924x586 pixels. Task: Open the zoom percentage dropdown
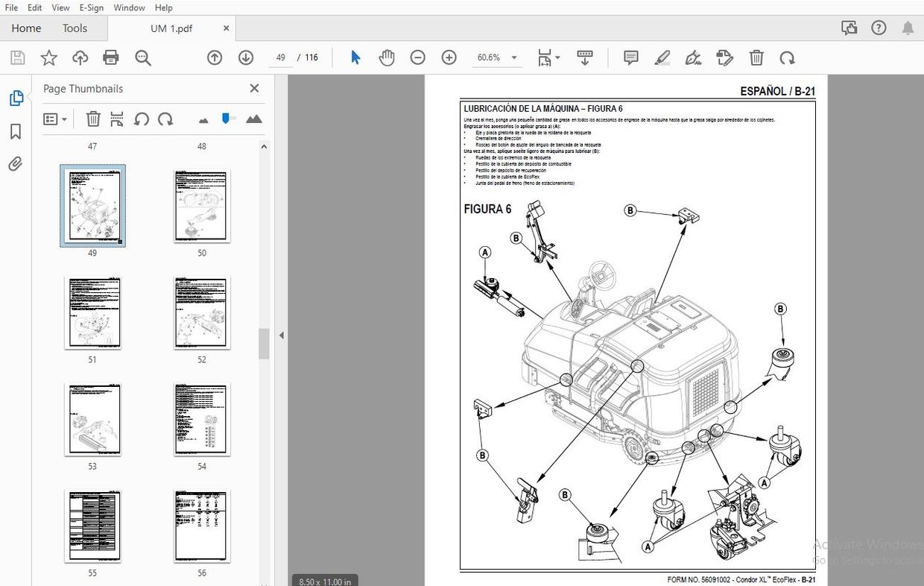pos(513,57)
